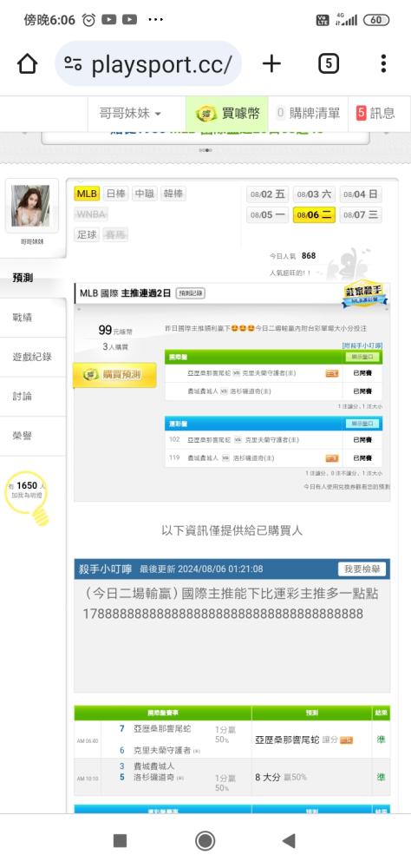Tap the Android home circle button

(205, 840)
